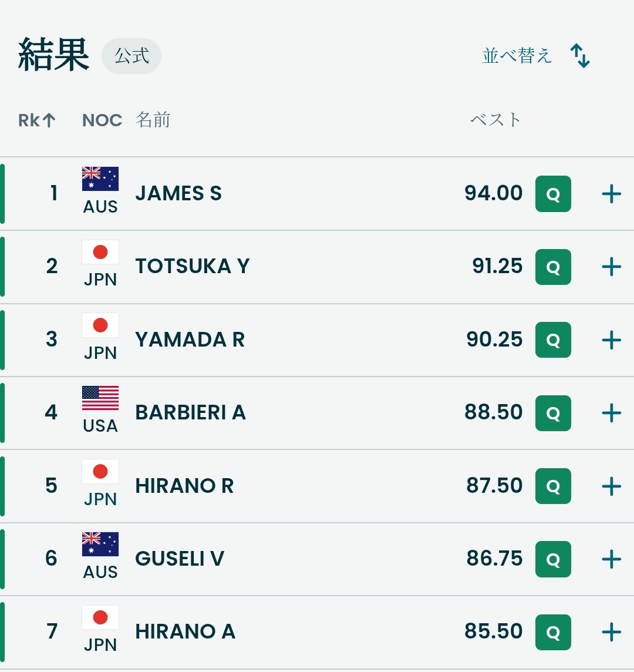This screenshot has height=672, width=634.
Task: Click the sort arrows icon
Action: pos(580,56)
